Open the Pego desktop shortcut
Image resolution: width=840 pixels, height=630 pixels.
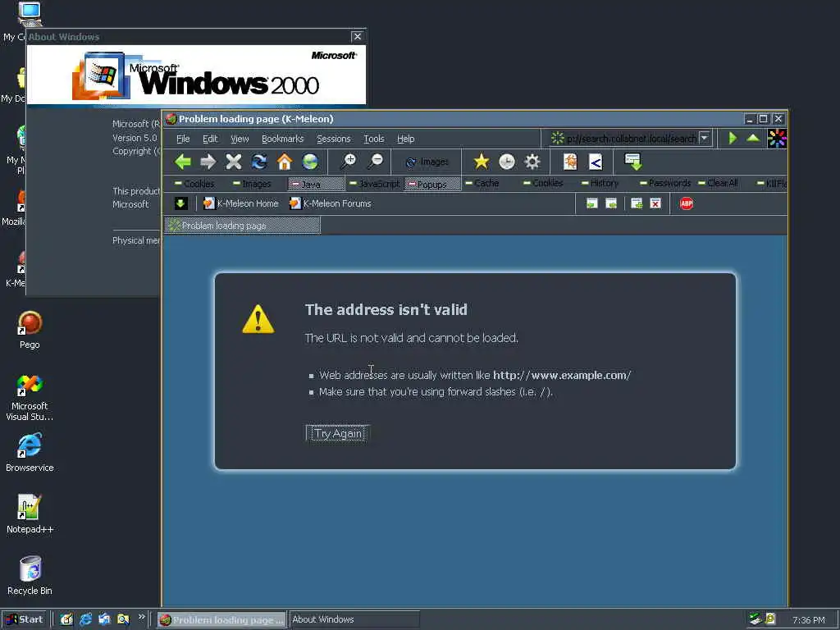pos(30,330)
